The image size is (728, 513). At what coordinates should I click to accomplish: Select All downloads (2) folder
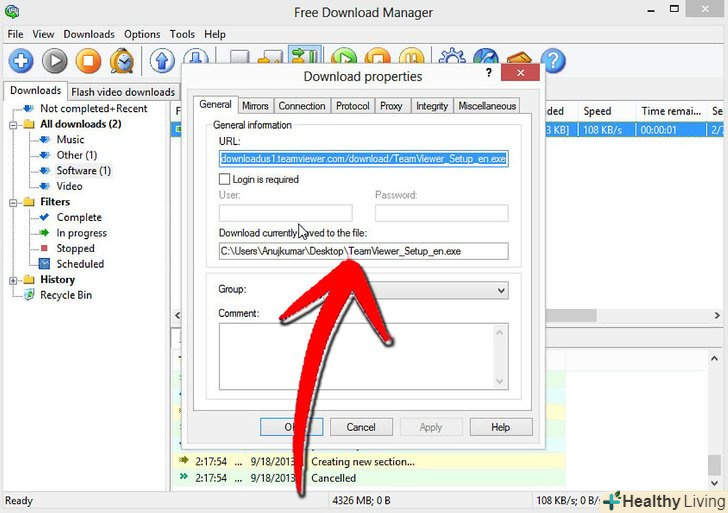tap(80, 124)
